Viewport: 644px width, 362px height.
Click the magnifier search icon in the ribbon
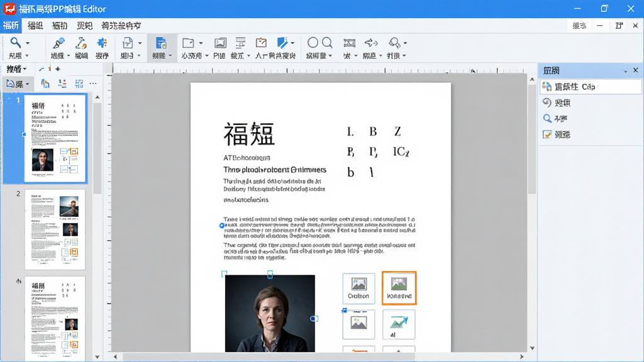pos(16,43)
